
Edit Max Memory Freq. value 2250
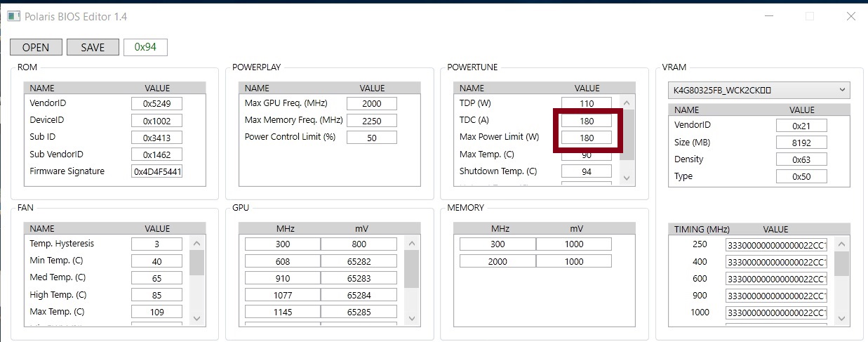pyautogui.click(x=372, y=121)
